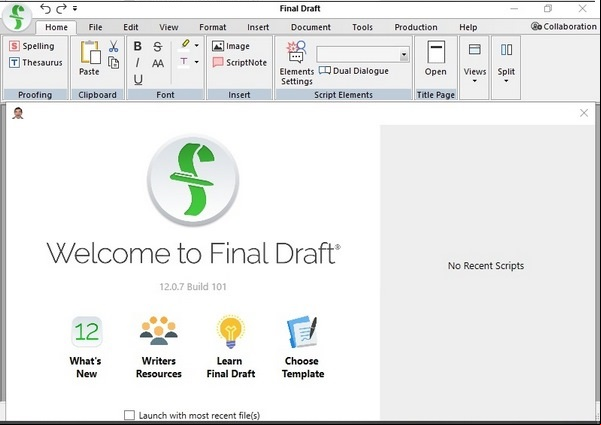This screenshot has width=601, height=425.
Task: Open the Insert menu tab
Action: tap(258, 27)
